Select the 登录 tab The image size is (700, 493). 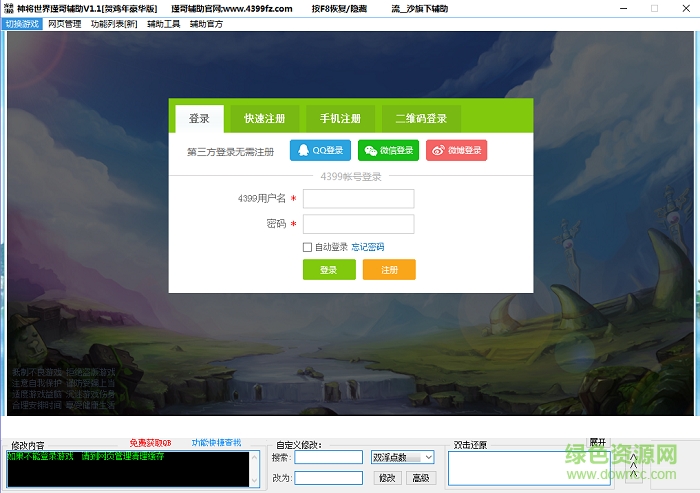click(x=199, y=119)
